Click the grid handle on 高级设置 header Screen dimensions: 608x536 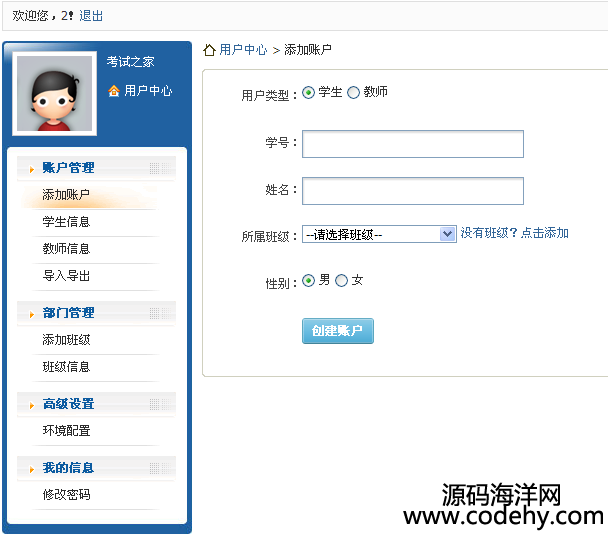click(x=160, y=404)
